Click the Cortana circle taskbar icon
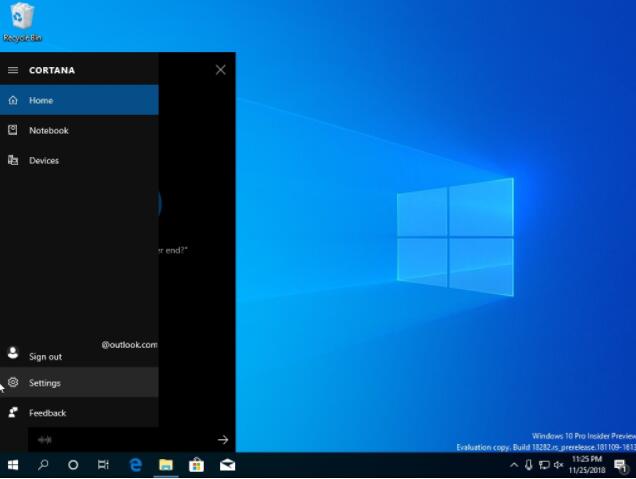Viewport: 636px width, 479px height. coord(73,465)
